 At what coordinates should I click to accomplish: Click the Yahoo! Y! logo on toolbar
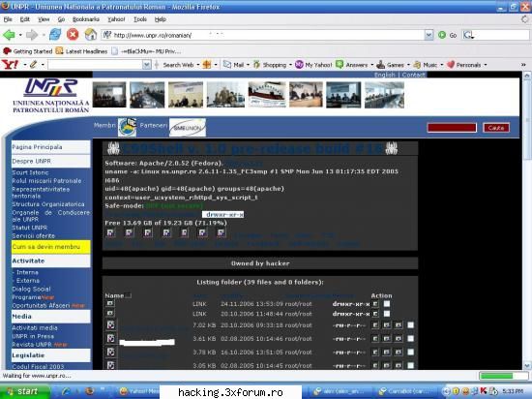(11, 64)
